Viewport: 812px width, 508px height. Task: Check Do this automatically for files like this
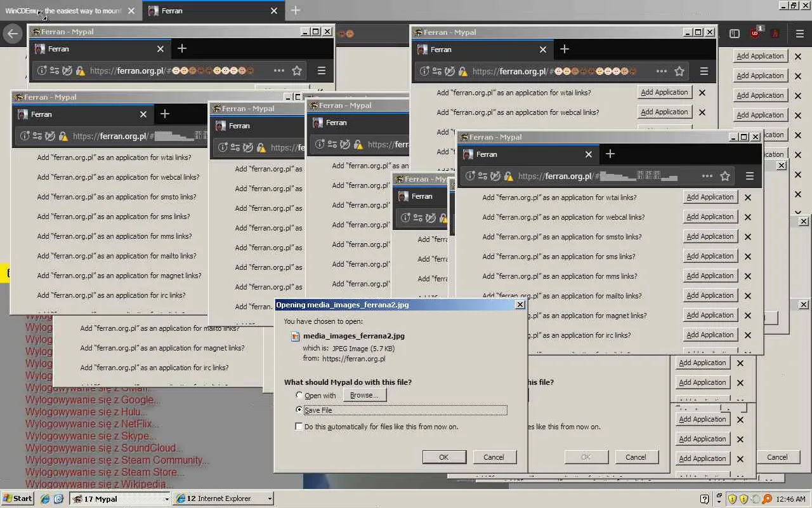(x=299, y=427)
